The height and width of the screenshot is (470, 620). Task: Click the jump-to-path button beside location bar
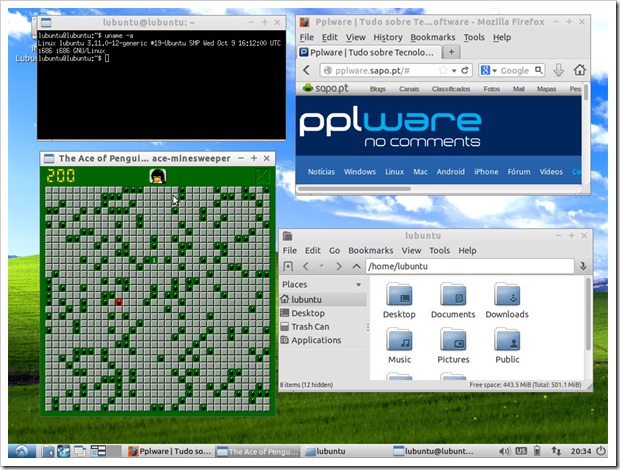pos(584,266)
